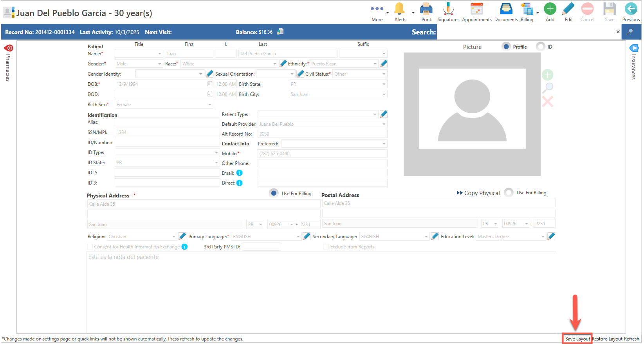Open Appointments calendar icon
The height and width of the screenshot is (344, 644).
click(477, 9)
